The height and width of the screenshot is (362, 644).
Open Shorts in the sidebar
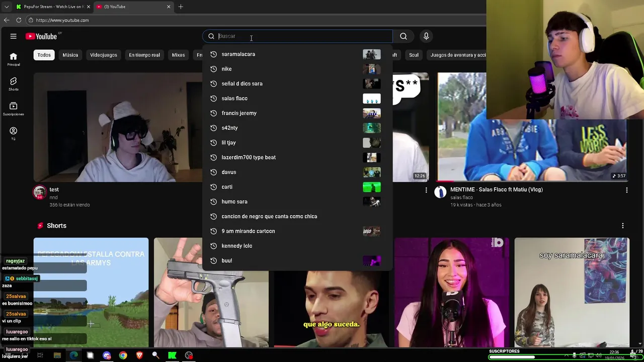pyautogui.click(x=14, y=84)
